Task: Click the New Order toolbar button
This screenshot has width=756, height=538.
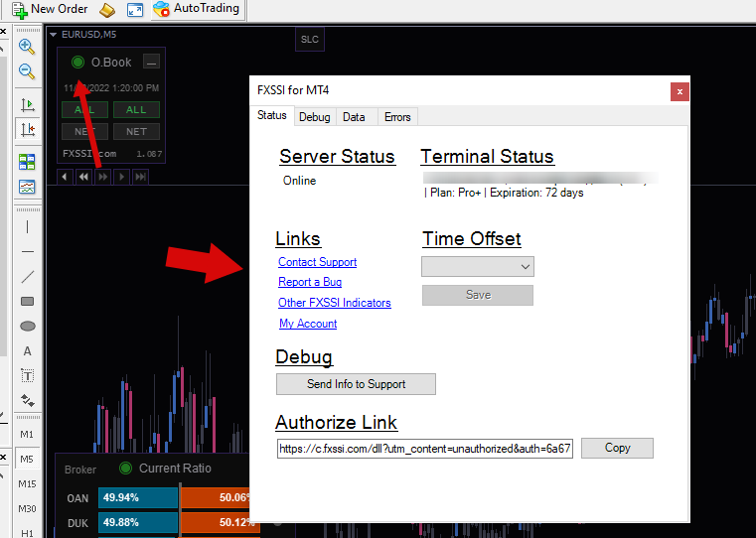Action: point(50,9)
